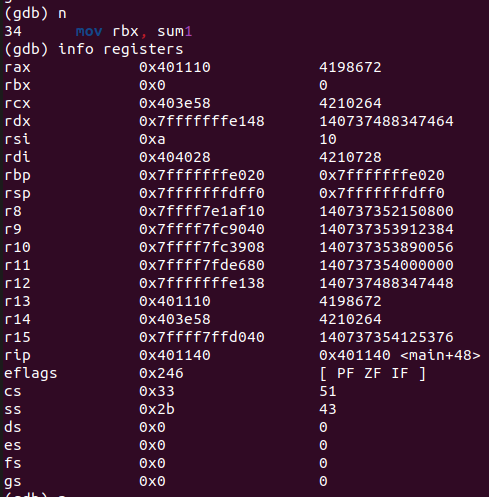
Task: Click the r13 register name
Action: click(x=17, y=301)
